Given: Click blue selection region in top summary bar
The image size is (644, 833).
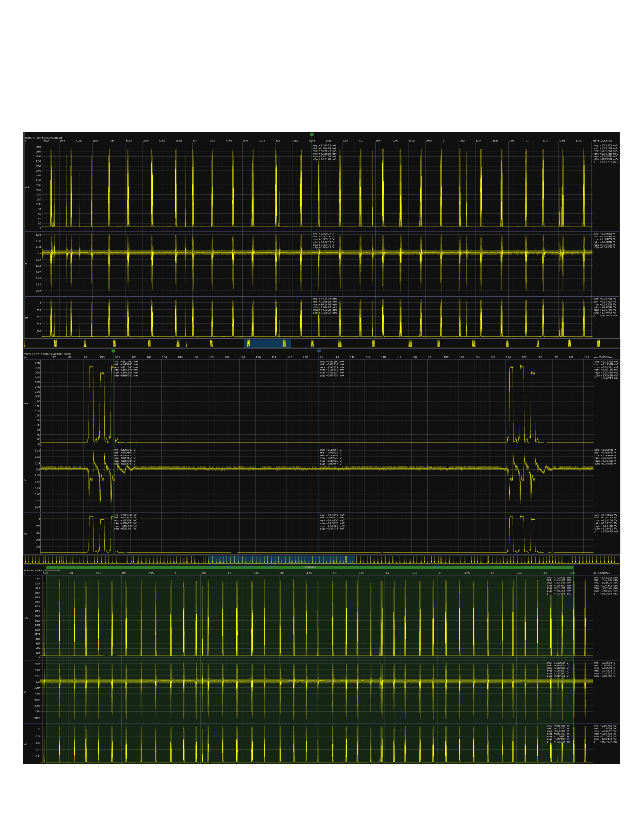Looking at the screenshot, I should coord(267,343).
